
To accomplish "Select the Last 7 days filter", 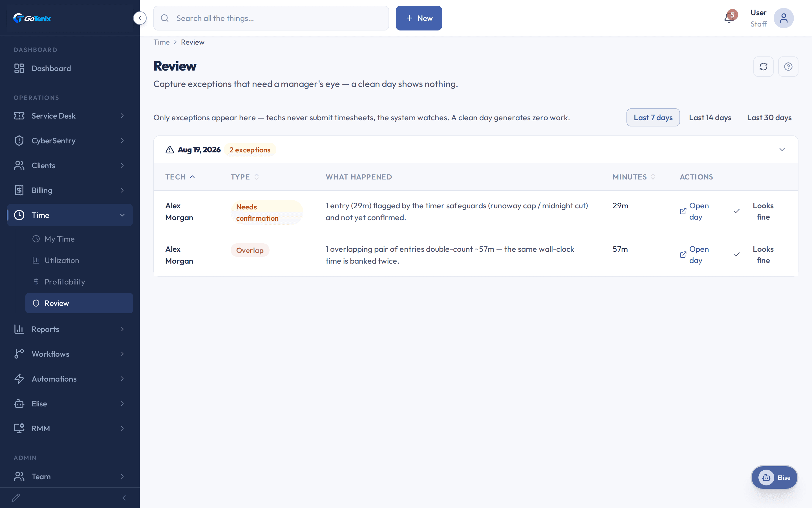I will pyautogui.click(x=653, y=117).
